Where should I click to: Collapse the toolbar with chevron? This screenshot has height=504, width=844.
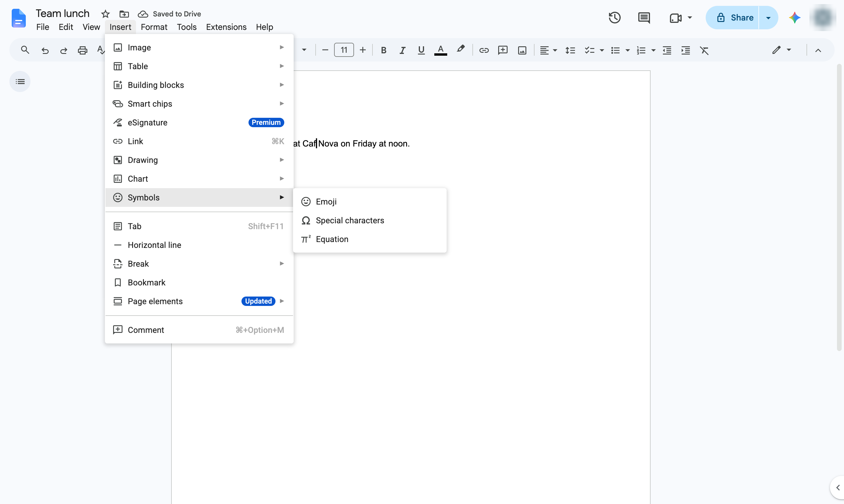818,50
